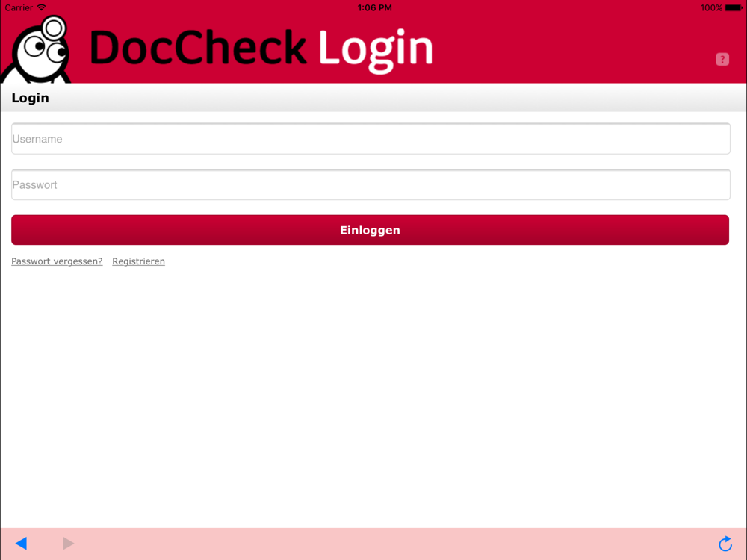The height and width of the screenshot is (560, 747).
Task: Tap the help question mark icon
Action: 722,60
